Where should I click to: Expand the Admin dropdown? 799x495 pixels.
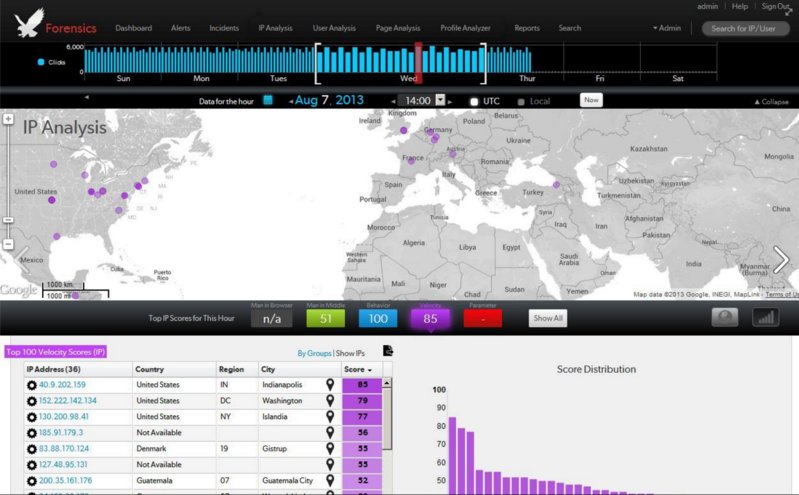667,28
